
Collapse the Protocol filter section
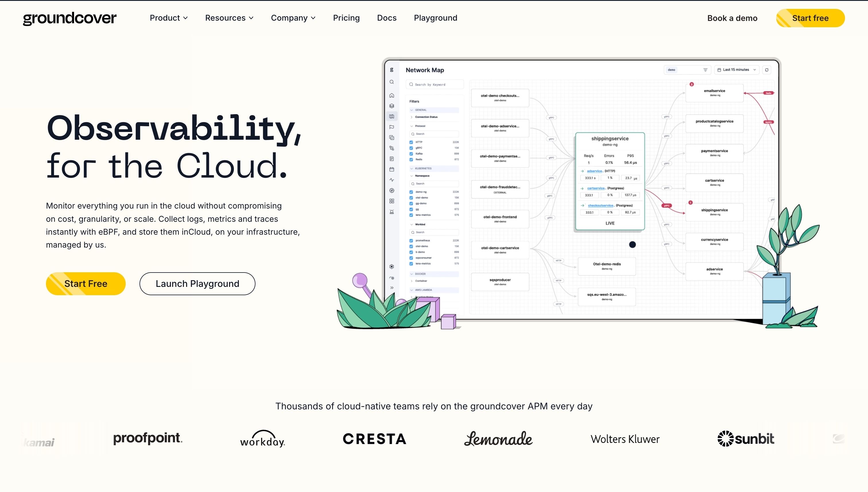point(417,126)
